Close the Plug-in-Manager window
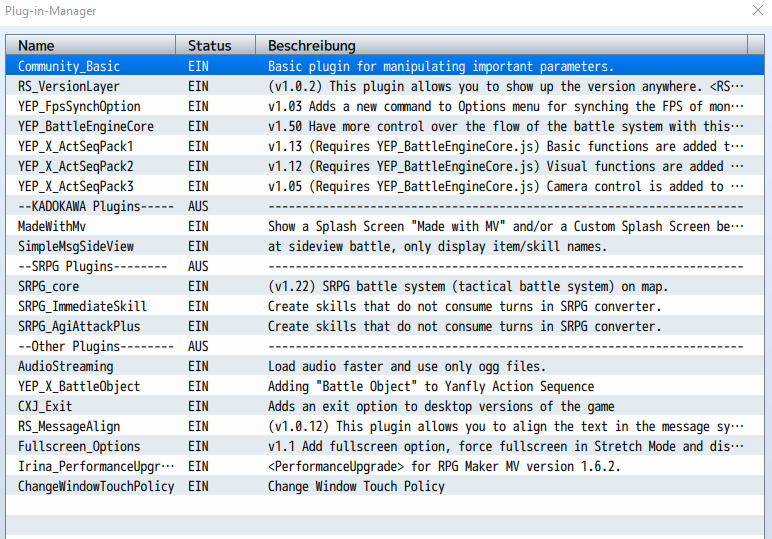 (758, 10)
